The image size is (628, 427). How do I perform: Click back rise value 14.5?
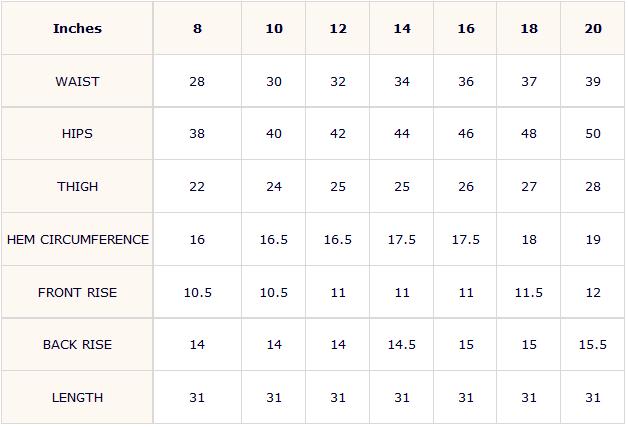pos(402,344)
